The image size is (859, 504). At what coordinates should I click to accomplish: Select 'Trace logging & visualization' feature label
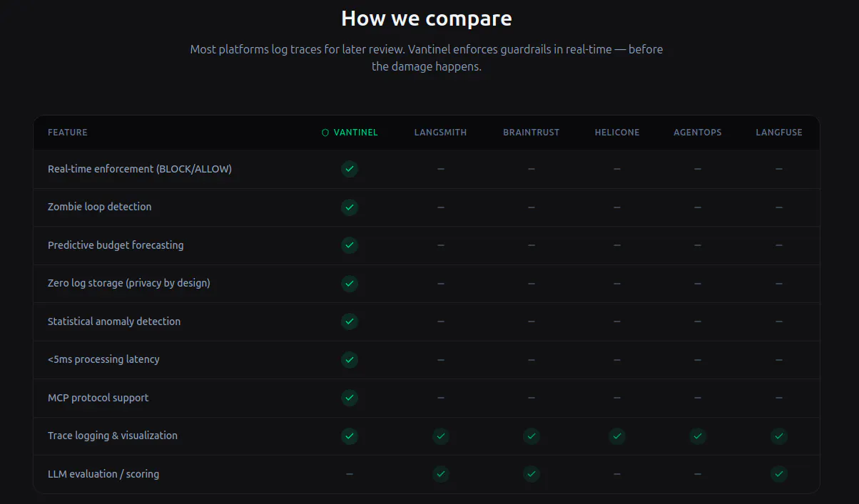[113, 436]
